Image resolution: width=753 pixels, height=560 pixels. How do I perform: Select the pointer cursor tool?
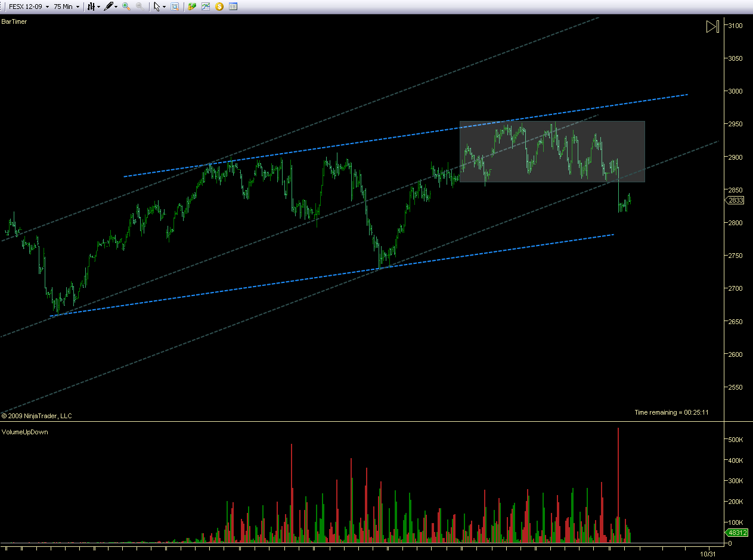[x=157, y=7]
